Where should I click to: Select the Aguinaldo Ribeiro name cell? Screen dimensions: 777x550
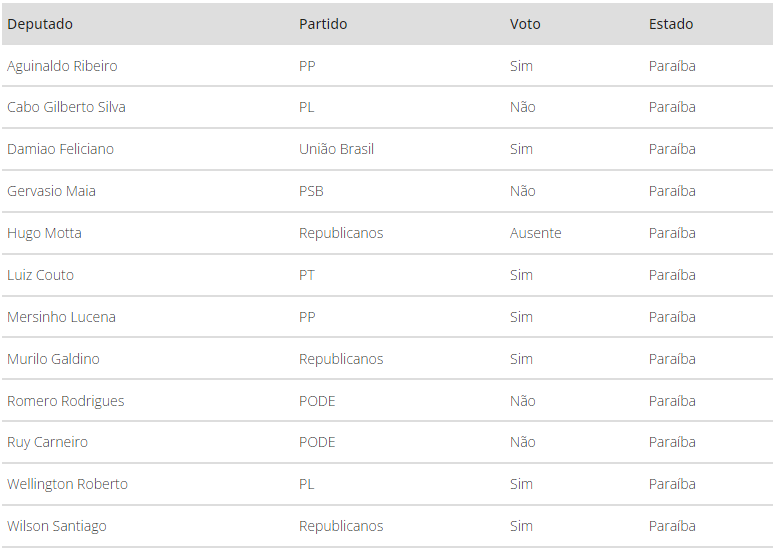[x=62, y=66]
